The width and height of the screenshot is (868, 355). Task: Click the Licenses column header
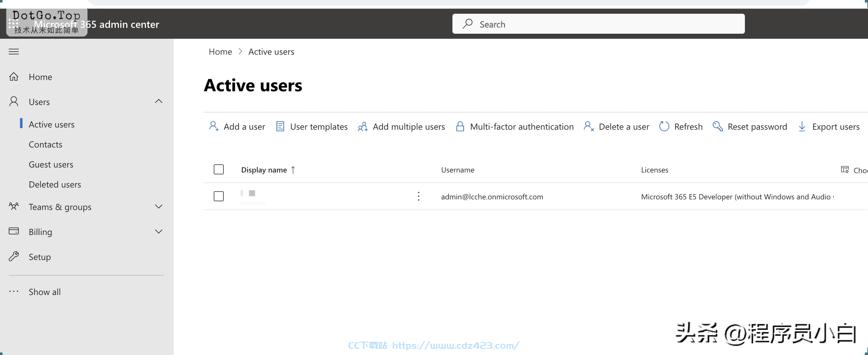654,170
